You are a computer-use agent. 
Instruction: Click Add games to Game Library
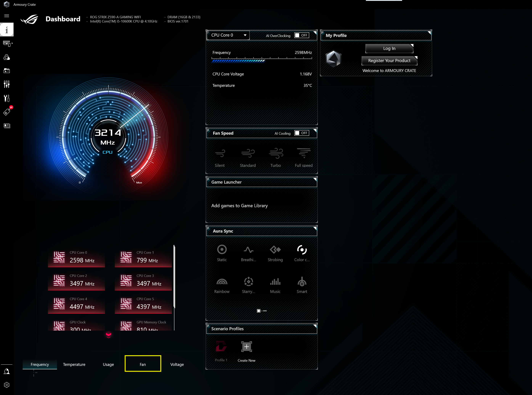tap(240, 206)
